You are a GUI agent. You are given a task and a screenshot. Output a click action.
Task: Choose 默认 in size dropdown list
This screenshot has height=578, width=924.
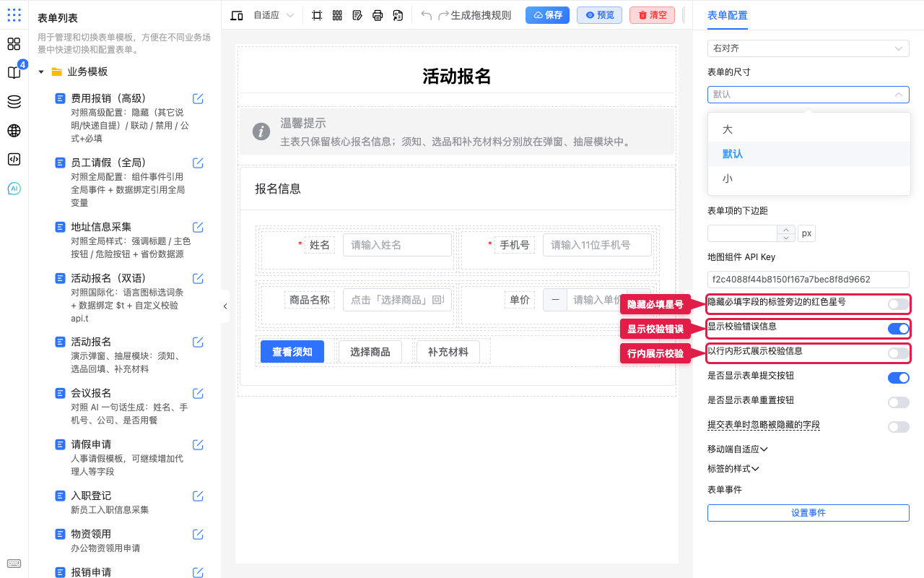808,154
